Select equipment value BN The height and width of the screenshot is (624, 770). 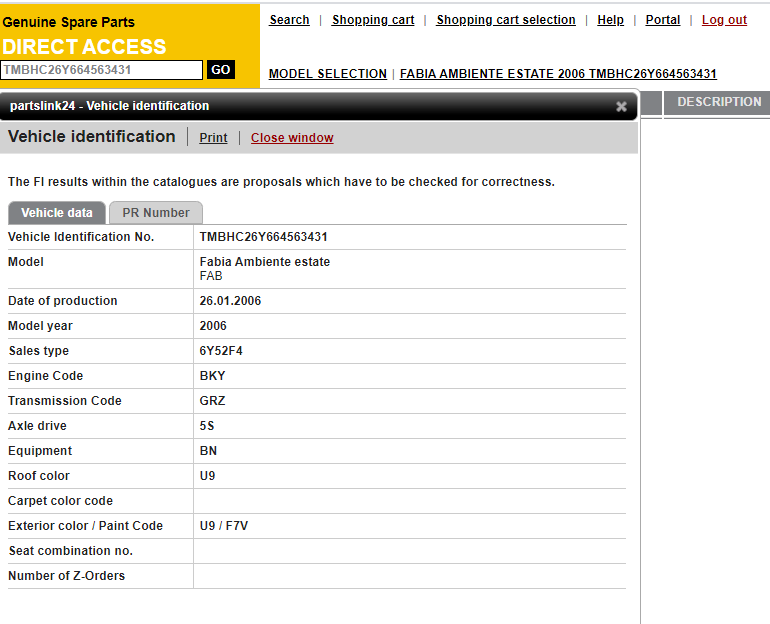point(208,451)
